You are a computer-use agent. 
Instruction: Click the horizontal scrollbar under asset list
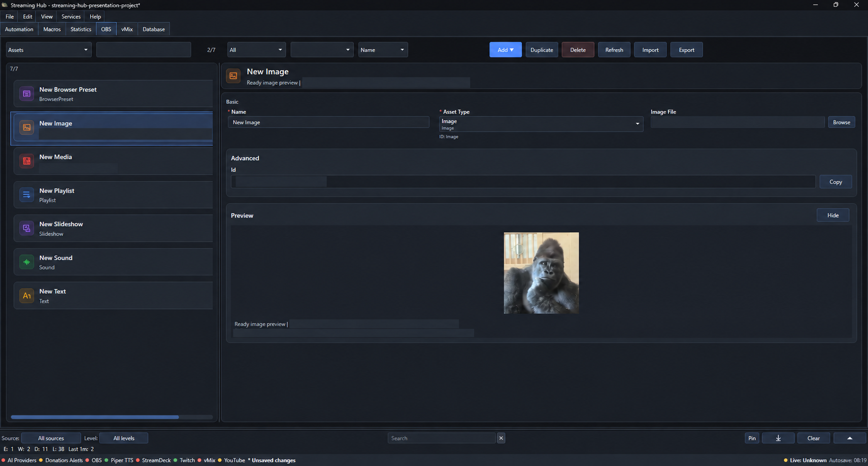[95, 417]
